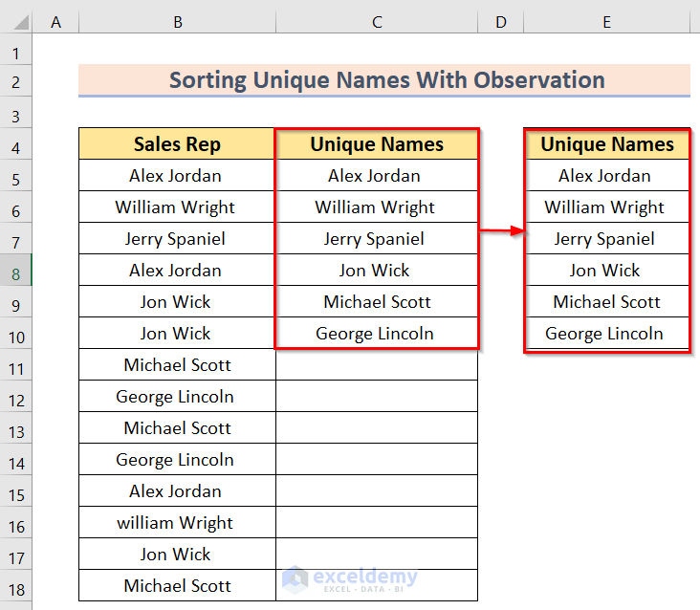The height and width of the screenshot is (610, 700).
Task: Select the 'Sales Rep' header cell
Action: coord(177,144)
